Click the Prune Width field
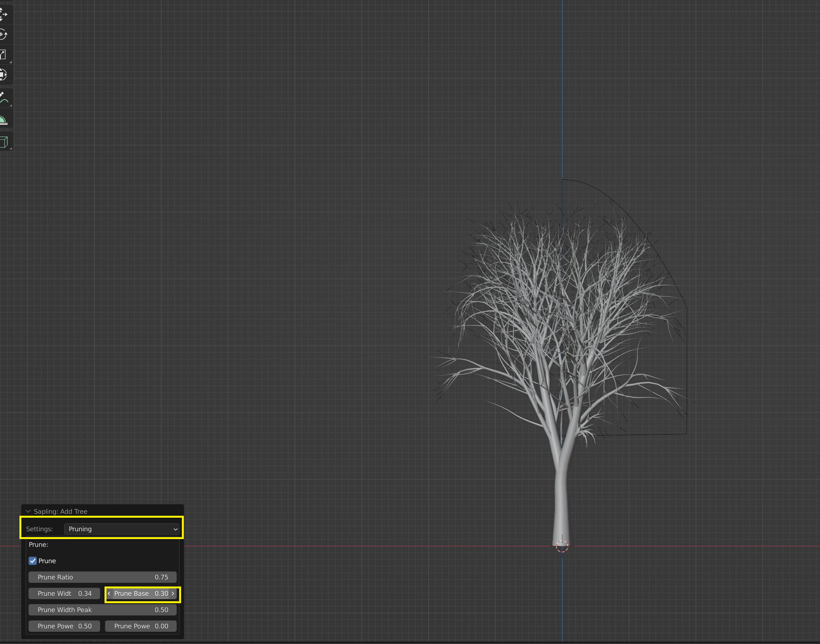Viewport: 820px width, 644px height. pyautogui.click(x=64, y=593)
